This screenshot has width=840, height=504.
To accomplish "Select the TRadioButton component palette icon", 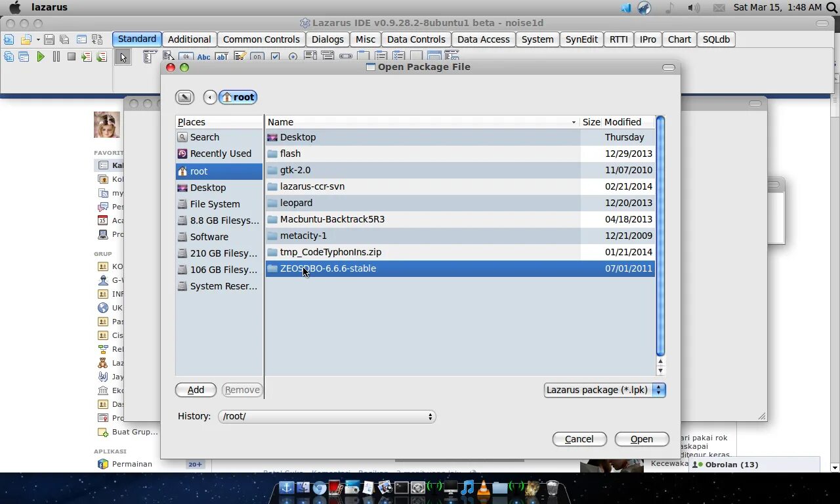I will 293,57.
